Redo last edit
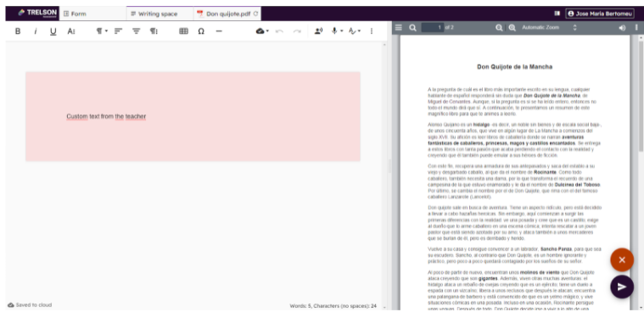 coord(297,31)
